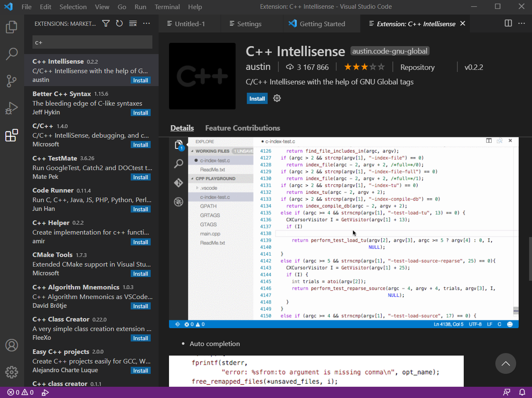Image resolution: width=532 pixels, height=398 pixels.
Task: Clear extensions search results icon
Action: 133,24
